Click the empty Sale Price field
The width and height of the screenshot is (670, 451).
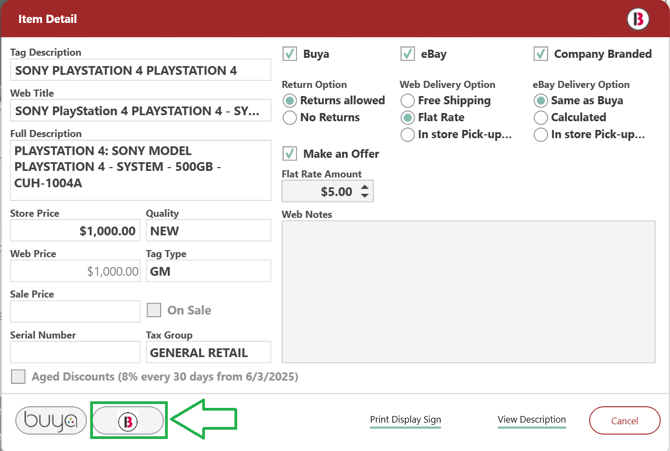point(75,311)
